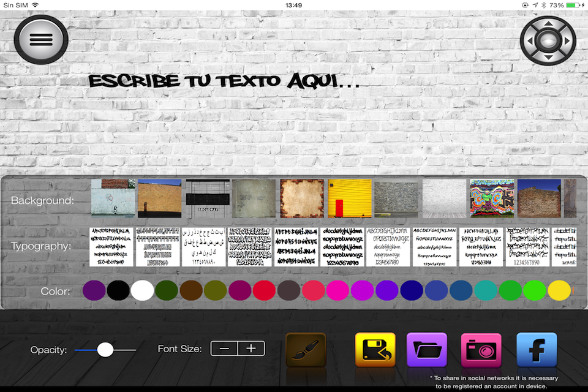Pick the crimson pink color swatch
The height and width of the screenshot is (392, 588).
[314, 290]
